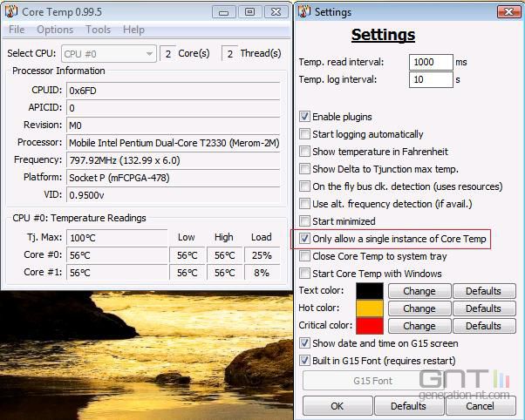Click the Revision value M0
Screen dimensions: 525x420
pyautogui.click(x=173, y=125)
